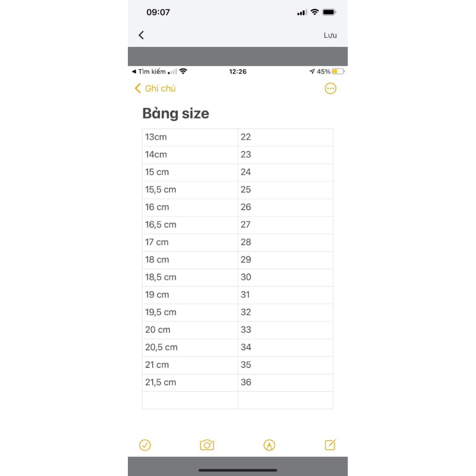Tap the yellow battery icon at 45%

tap(338, 71)
